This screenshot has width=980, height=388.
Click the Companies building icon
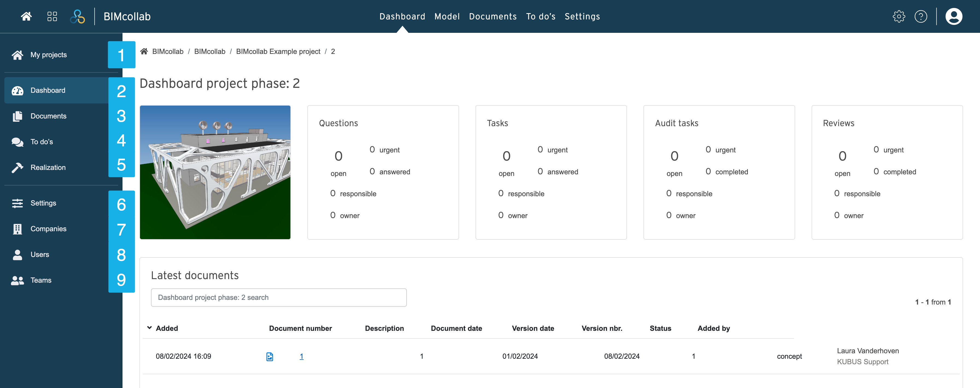(17, 229)
